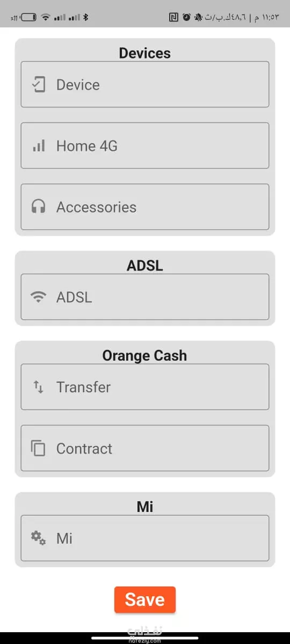Tap the headphones icon for Accessories
290x644 pixels.
tap(38, 207)
